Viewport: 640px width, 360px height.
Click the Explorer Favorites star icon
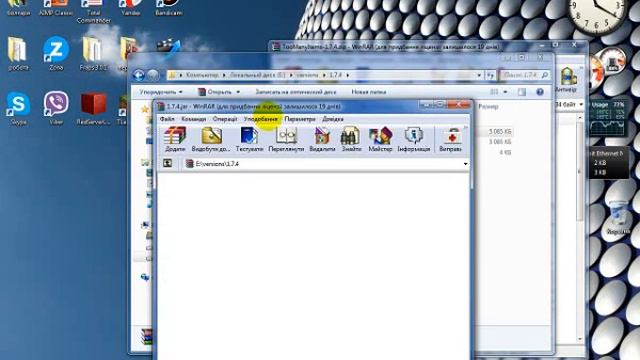click(144, 109)
